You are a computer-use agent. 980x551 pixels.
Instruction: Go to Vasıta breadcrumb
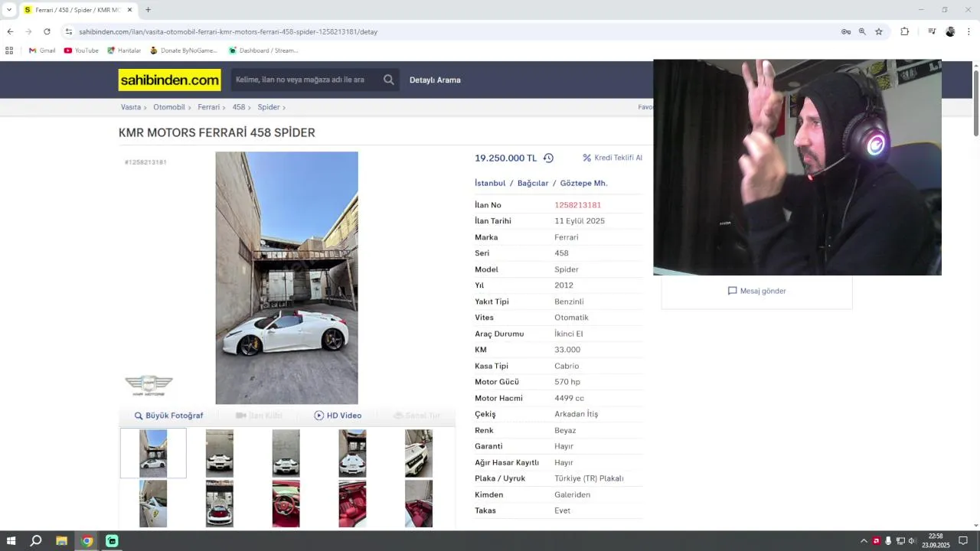point(131,107)
